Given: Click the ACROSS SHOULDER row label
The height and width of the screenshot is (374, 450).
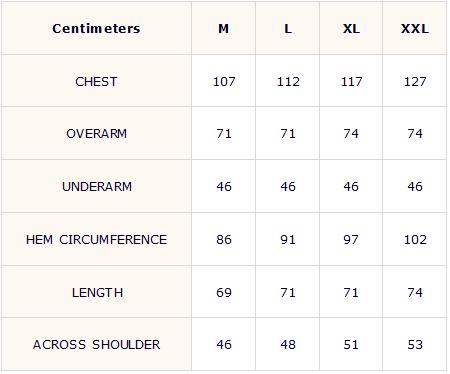Looking at the screenshot, I should 96,345.
